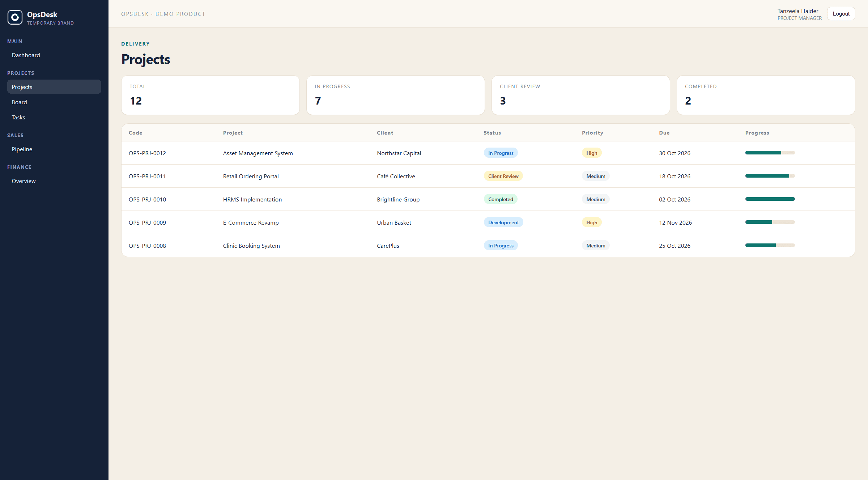Click the Due column header
868x480 pixels.
pos(664,133)
